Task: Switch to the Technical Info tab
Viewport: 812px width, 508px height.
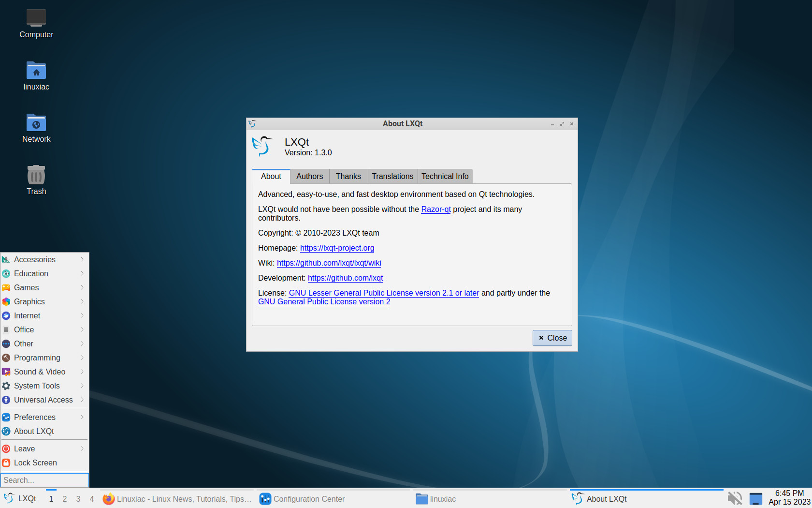Action: coord(445,177)
